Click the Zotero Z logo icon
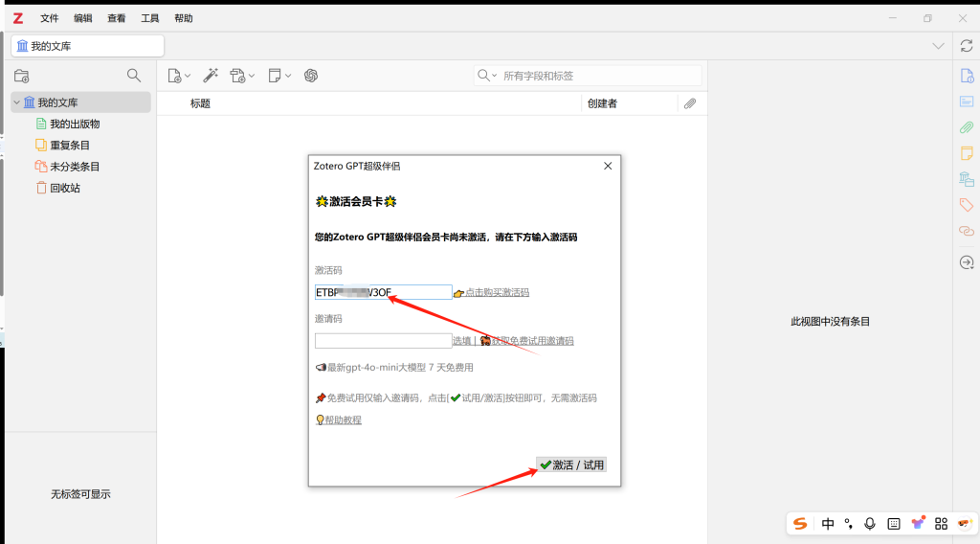980x544 pixels. click(18, 18)
